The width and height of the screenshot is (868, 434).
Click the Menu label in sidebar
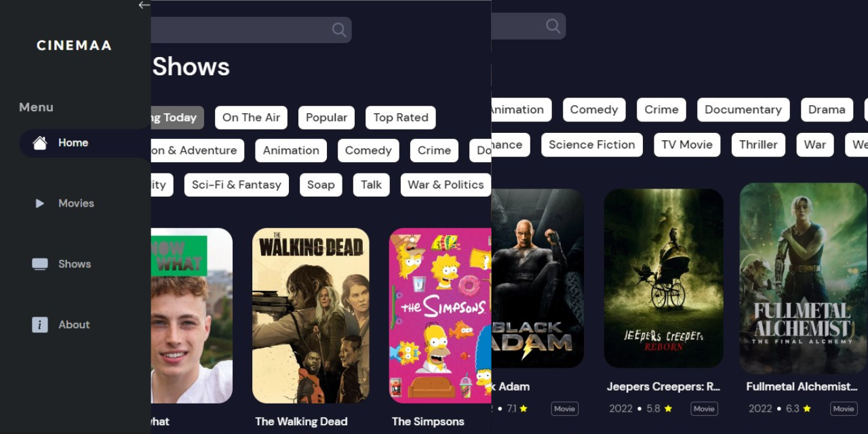(x=36, y=107)
